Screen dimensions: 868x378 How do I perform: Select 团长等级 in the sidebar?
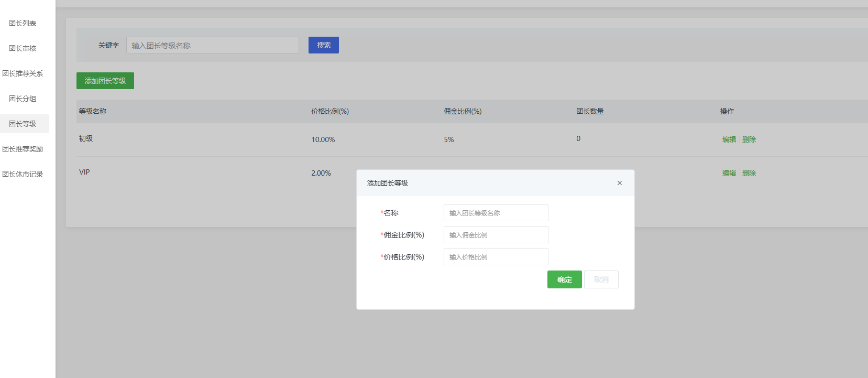click(x=23, y=124)
